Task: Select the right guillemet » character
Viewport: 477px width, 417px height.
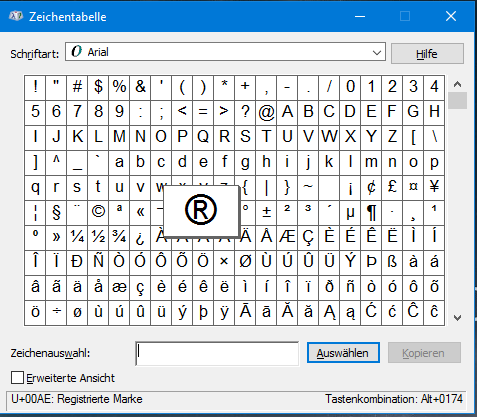Action: coord(56,238)
